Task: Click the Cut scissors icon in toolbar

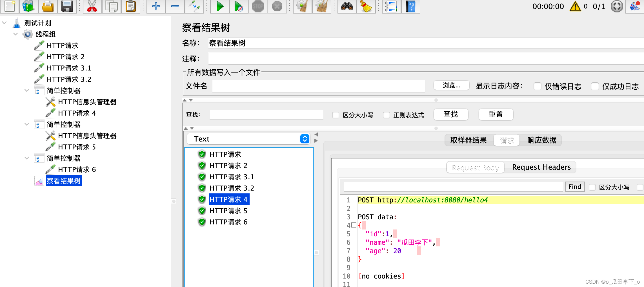Action: pos(92,6)
